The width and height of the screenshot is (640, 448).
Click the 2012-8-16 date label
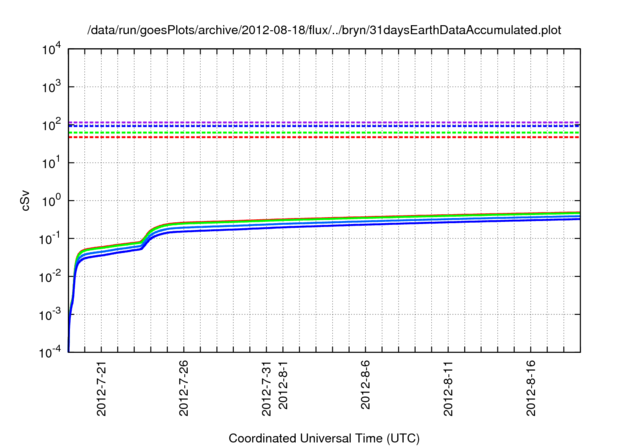(531, 388)
